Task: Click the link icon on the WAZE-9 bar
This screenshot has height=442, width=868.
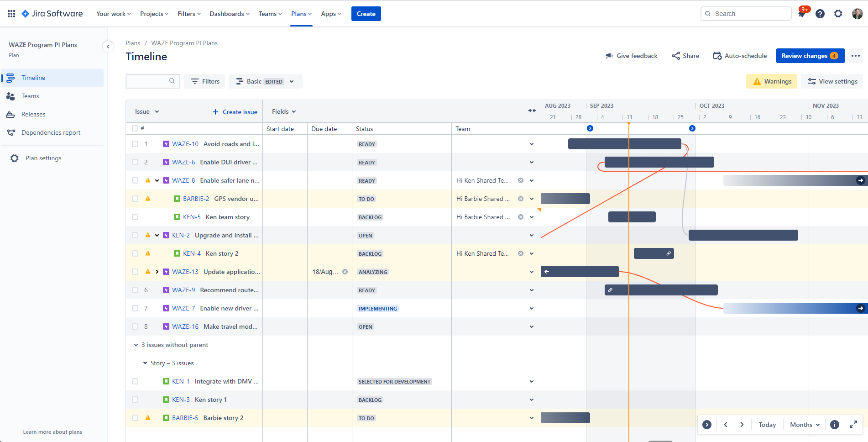Action: 610,290
